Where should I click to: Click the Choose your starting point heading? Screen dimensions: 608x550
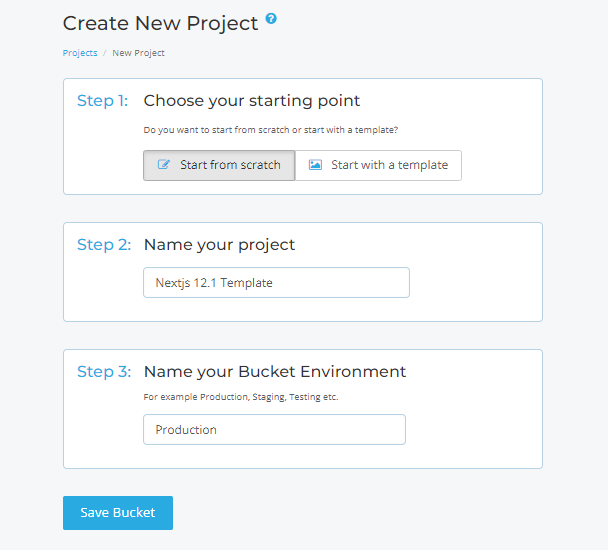[252, 101]
